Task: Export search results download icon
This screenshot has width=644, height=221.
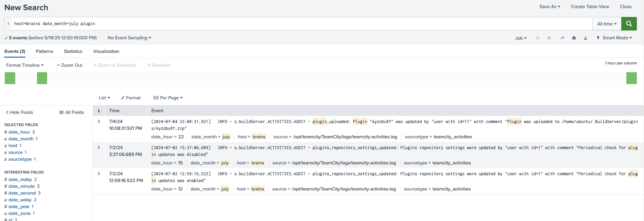Action: tap(585, 38)
